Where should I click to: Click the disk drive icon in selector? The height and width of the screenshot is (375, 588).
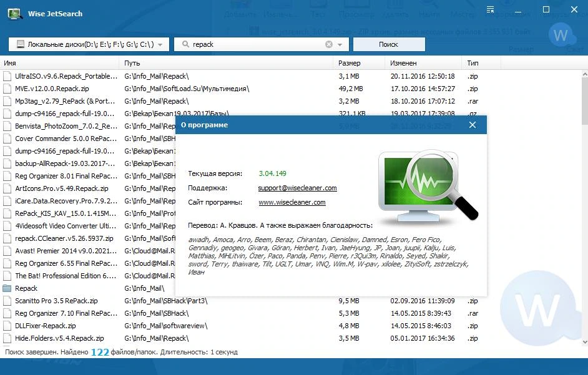coord(21,44)
